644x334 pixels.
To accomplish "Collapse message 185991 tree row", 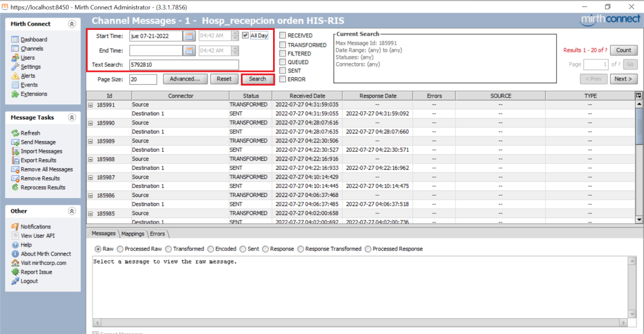I will [91, 105].
